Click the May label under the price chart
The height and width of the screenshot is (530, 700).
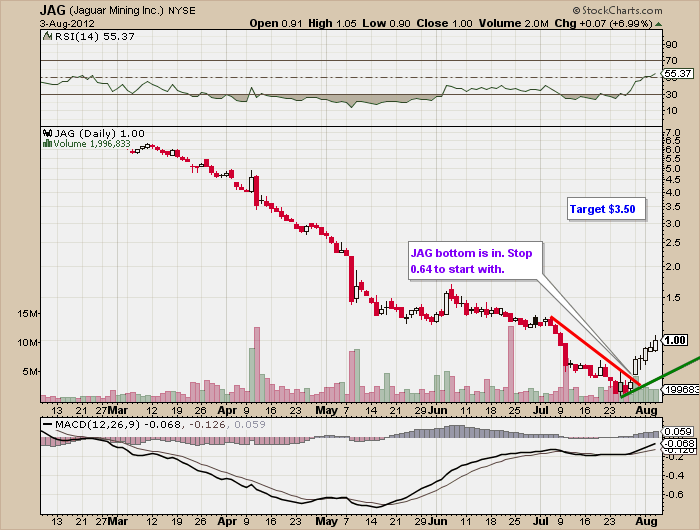327,410
